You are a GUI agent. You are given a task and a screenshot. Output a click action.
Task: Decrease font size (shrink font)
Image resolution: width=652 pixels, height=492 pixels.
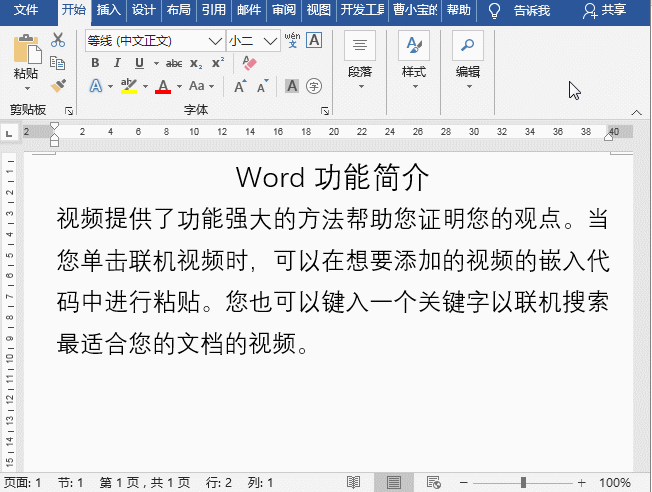click(262, 87)
